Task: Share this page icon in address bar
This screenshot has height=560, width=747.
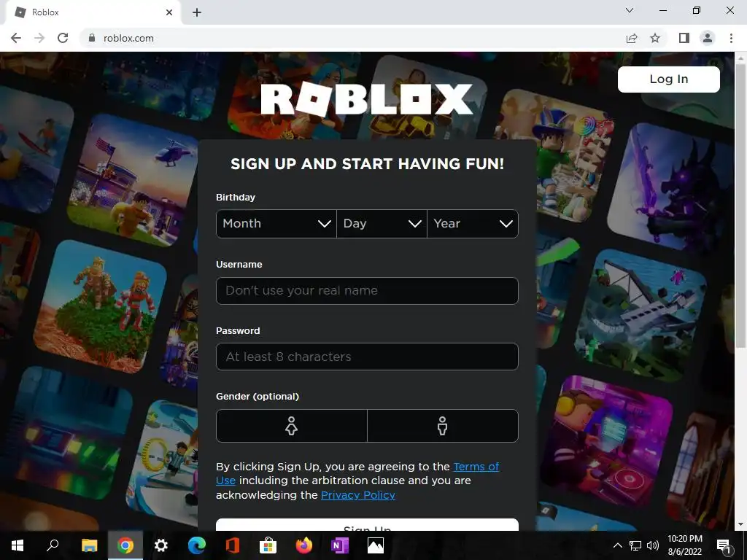Action: tap(632, 38)
